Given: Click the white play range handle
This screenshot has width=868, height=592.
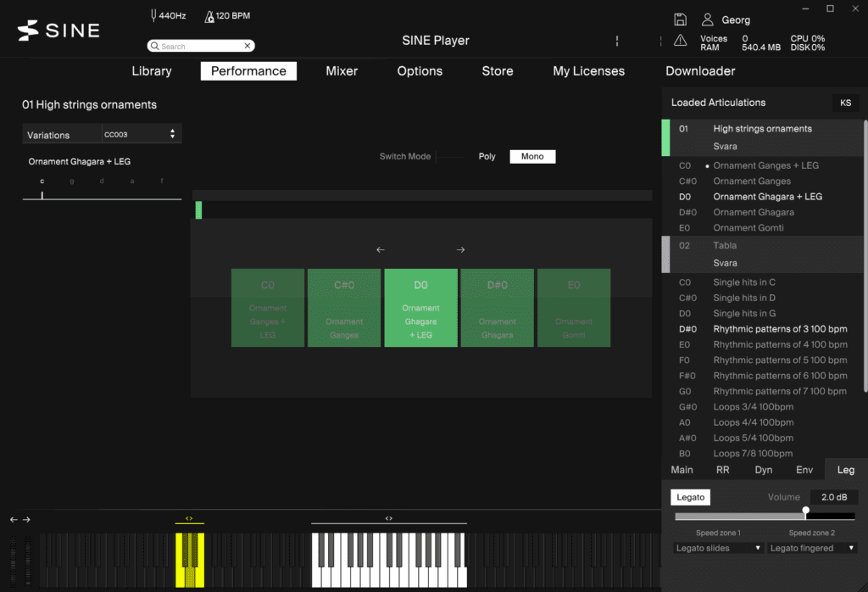Looking at the screenshot, I should (388, 519).
